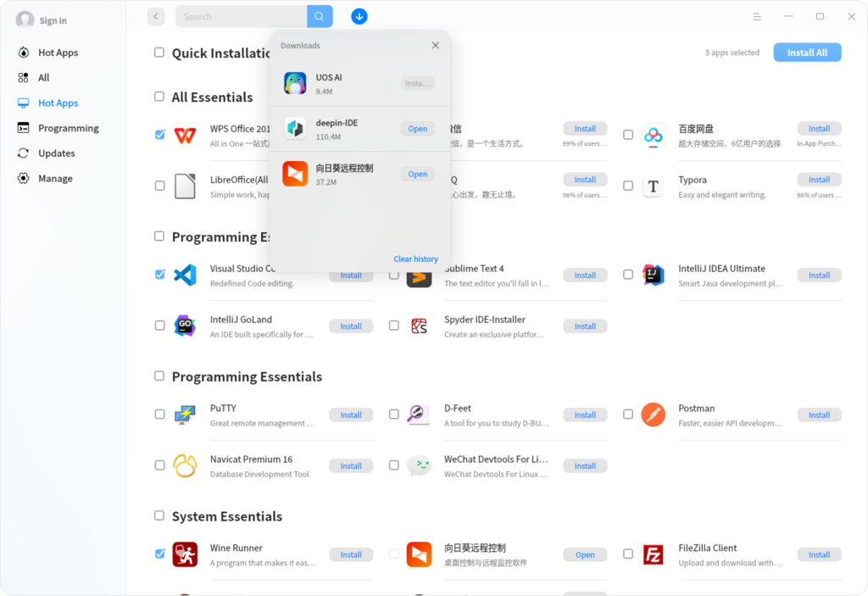
Task: Click the Wine Runner app icon
Action: pos(186,554)
